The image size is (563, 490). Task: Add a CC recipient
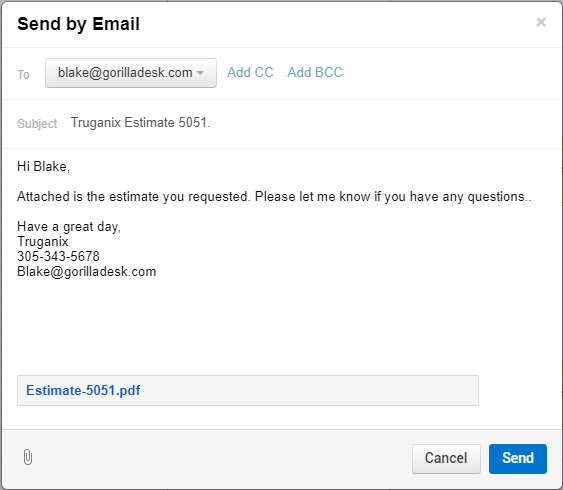point(250,72)
